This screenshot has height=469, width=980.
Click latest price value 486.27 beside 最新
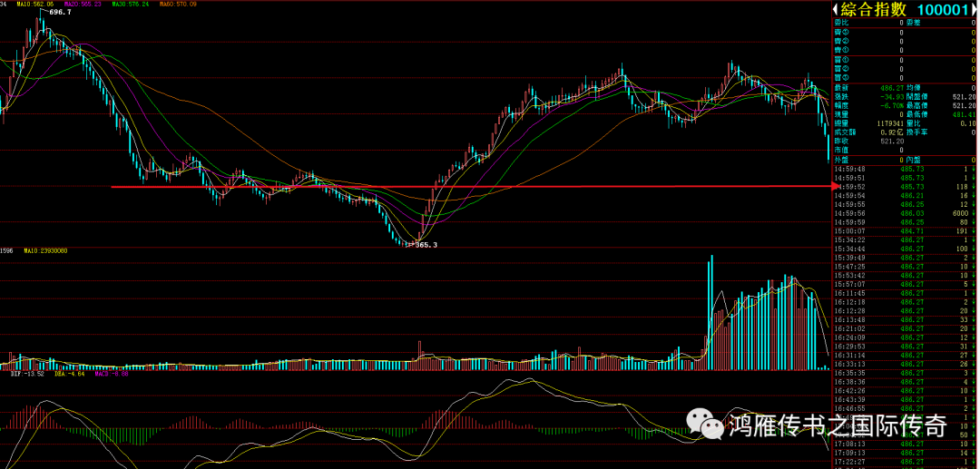[x=892, y=88]
